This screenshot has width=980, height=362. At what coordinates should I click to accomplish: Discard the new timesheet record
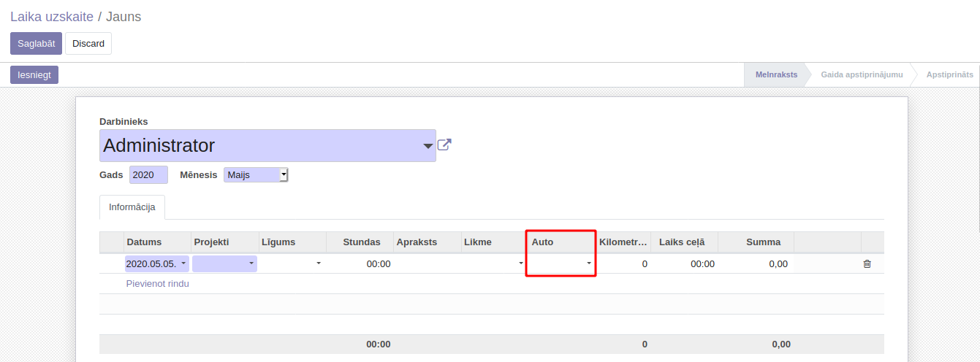pyautogui.click(x=88, y=43)
